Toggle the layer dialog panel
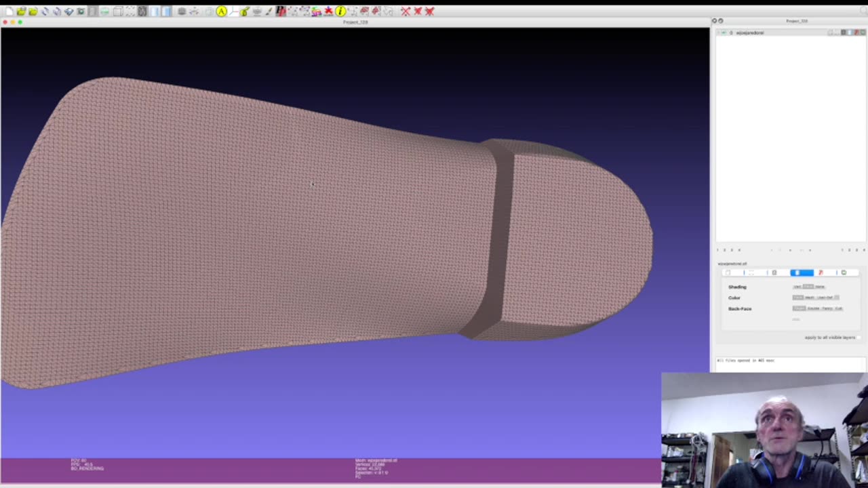Image resolution: width=868 pixels, height=488 pixels. tap(93, 11)
